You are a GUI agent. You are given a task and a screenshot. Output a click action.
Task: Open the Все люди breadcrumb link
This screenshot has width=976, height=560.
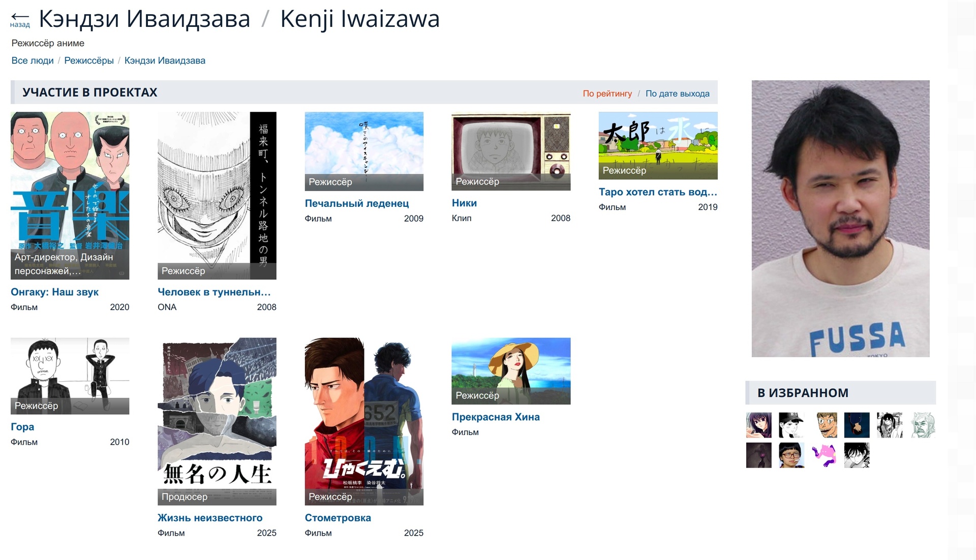click(33, 60)
